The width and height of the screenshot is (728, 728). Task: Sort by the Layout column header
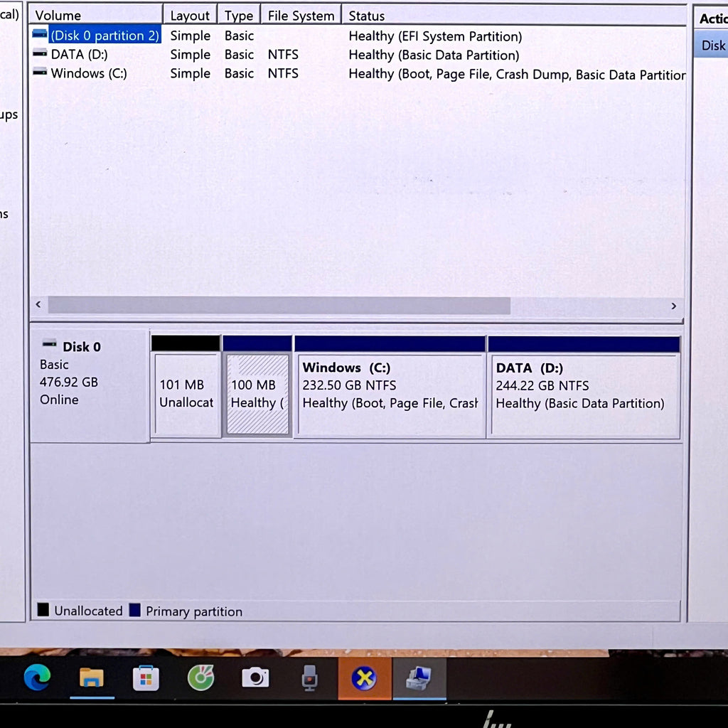189,16
